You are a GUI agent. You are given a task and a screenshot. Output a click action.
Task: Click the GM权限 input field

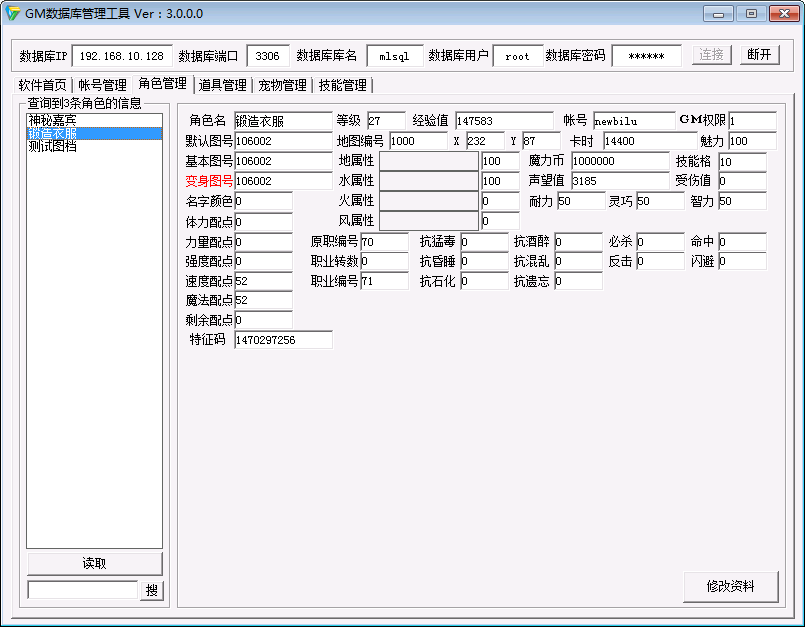(752, 121)
